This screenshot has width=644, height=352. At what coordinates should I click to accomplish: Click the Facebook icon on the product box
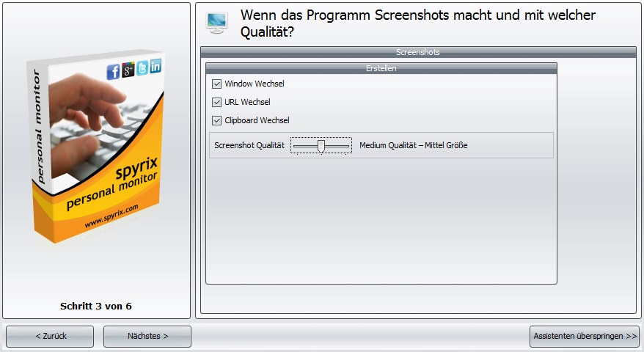[x=113, y=73]
